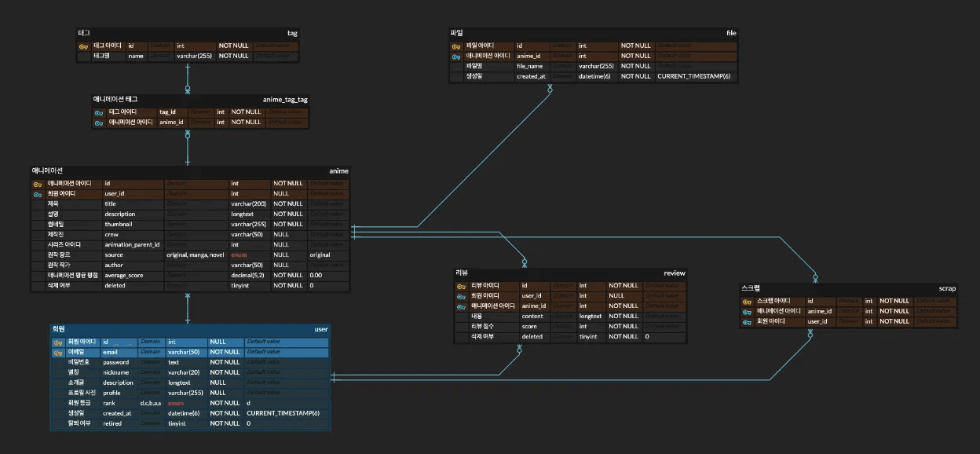Click the average_score column name field
Image resolution: width=980 pixels, height=454 pixels.
click(126, 276)
